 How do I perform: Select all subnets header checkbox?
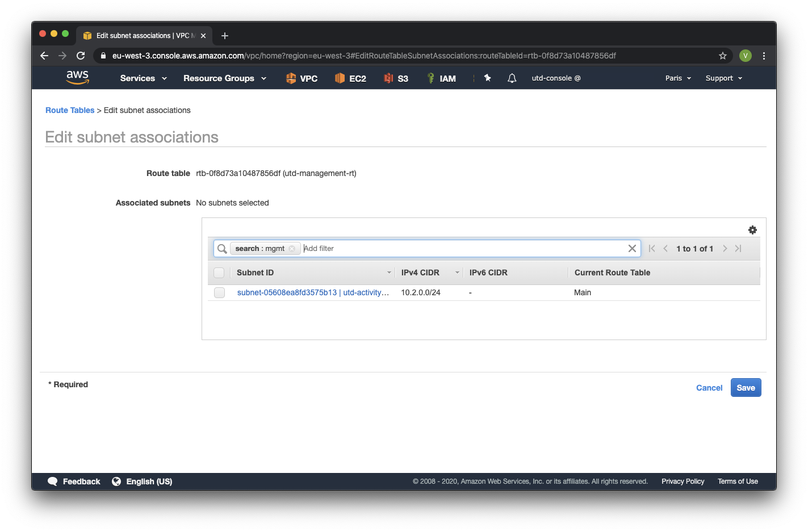219,273
